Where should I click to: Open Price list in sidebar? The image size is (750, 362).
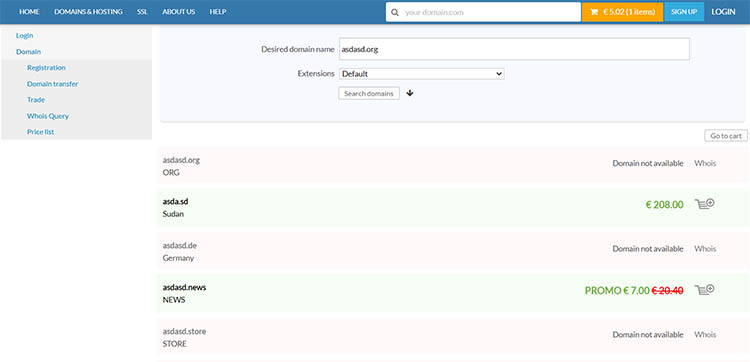click(41, 132)
